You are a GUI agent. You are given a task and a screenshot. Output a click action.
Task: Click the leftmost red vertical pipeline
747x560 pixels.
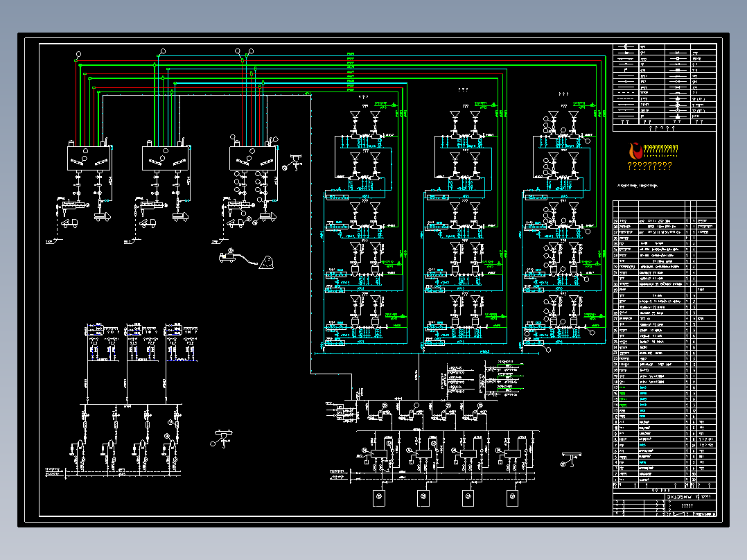point(76,103)
